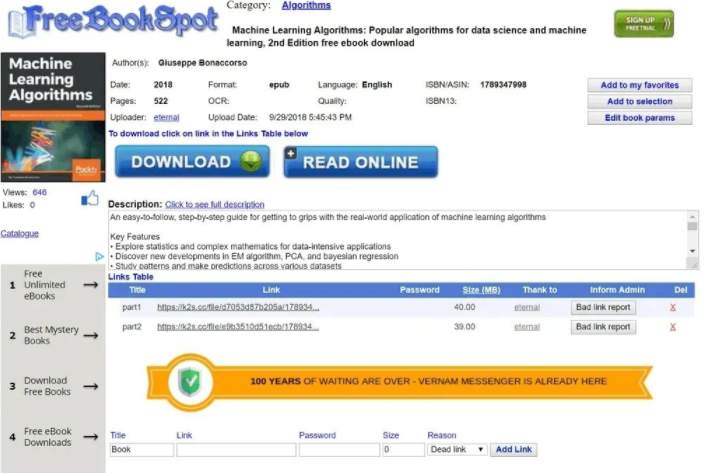The image size is (707, 473).
Task: Report bad link for part1
Action: click(603, 307)
